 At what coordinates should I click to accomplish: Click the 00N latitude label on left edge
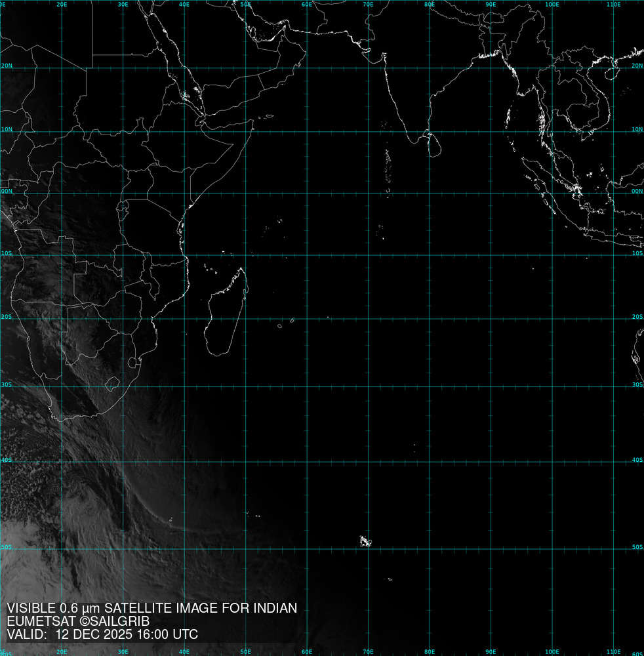click(x=6, y=192)
